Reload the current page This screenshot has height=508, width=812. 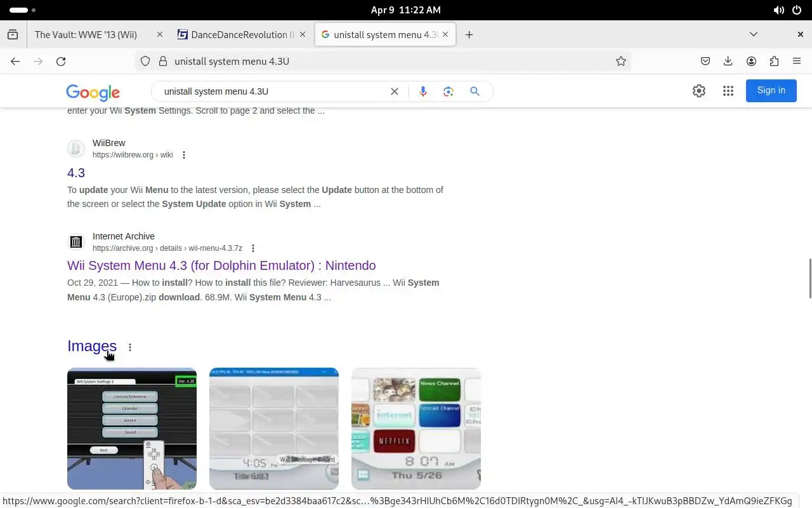[x=61, y=62]
